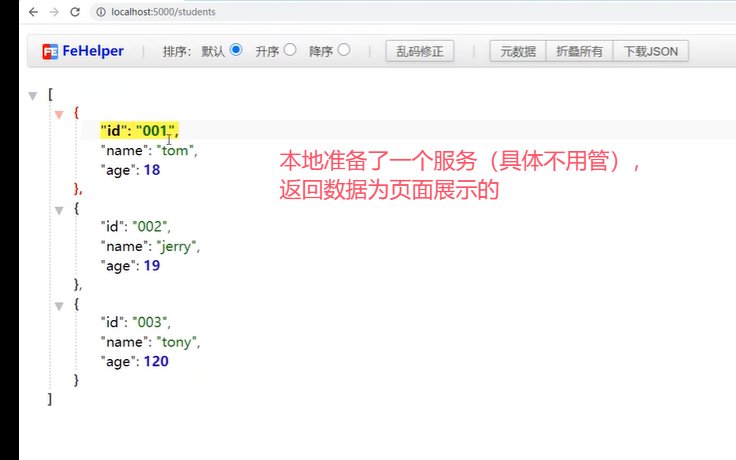The image size is (736, 460).
Task: Click the 下载JSON download button
Action: click(651, 51)
